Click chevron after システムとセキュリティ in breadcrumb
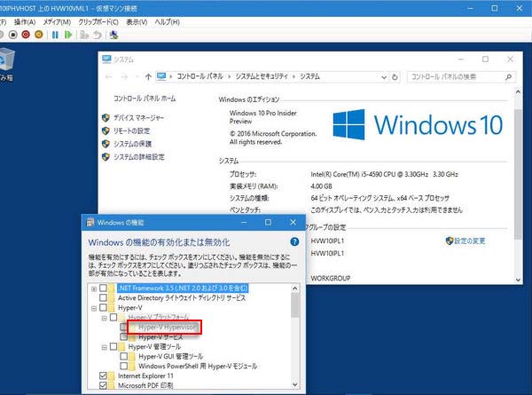532x395 pixels. (x=293, y=76)
